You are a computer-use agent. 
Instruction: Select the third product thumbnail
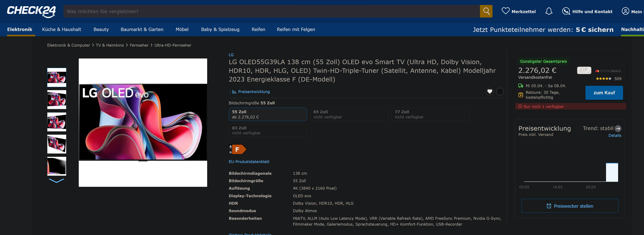57,122
